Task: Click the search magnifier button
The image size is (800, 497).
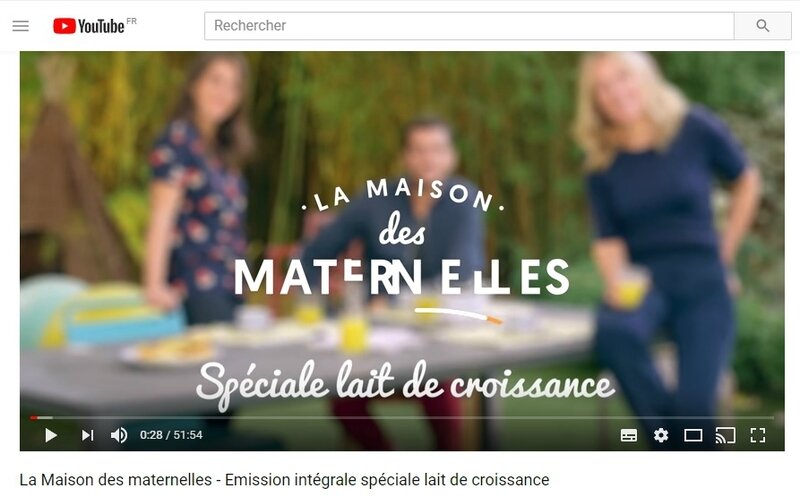Action: pyautogui.click(x=762, y=26)
